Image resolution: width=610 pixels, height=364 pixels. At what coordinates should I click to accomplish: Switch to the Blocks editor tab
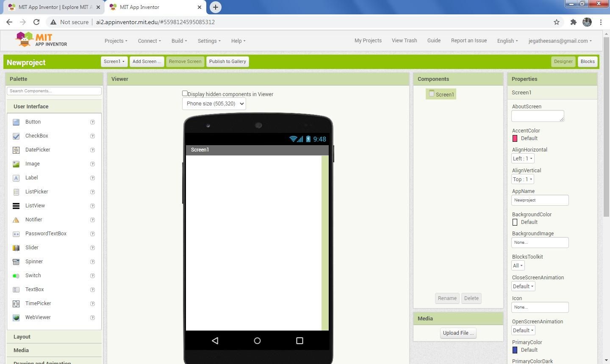(x=588, y=61)
